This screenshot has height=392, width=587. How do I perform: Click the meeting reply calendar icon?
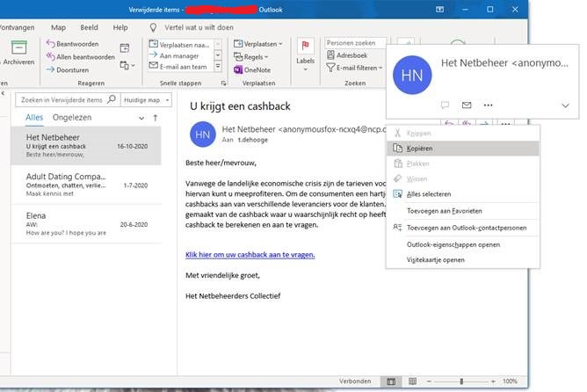pyautogui.click(x=125, y=48)
